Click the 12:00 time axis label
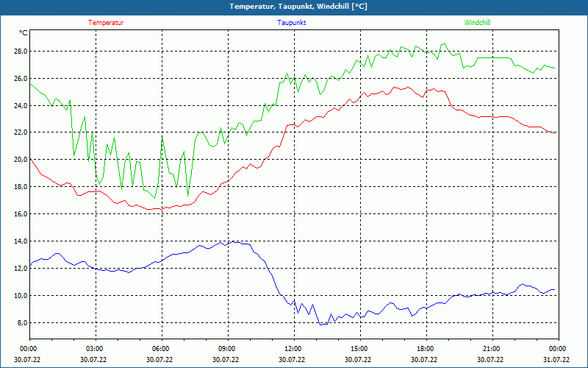The height and width of the screenshot is (368, 588). [x=292, y=349]
